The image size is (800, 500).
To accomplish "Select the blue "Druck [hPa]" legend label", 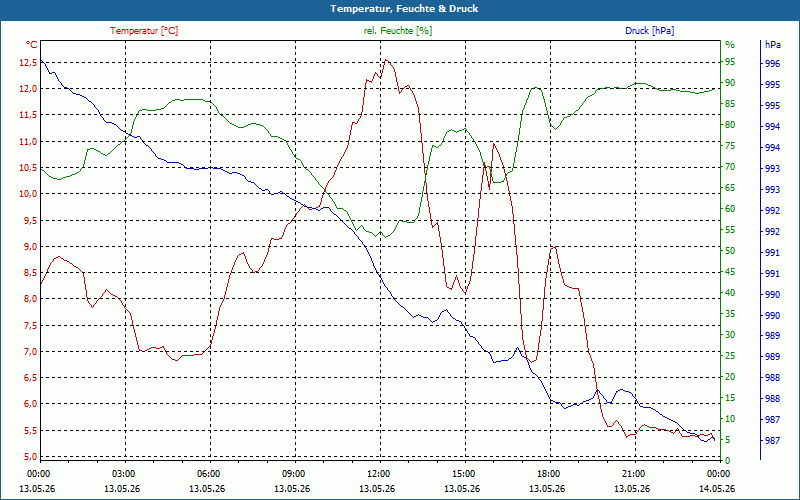I will 649,31.
